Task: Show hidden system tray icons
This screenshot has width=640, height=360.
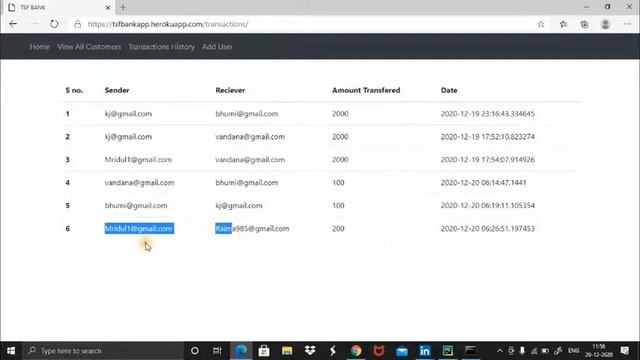Action: pos(500,351)
